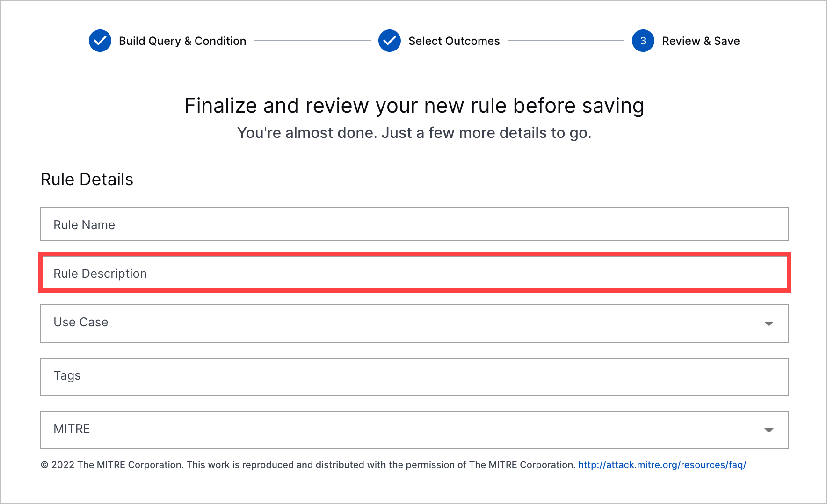827x504 pixels.
Task: Click the 'You're almost done' subtitle text
Action: pos(414,133)
